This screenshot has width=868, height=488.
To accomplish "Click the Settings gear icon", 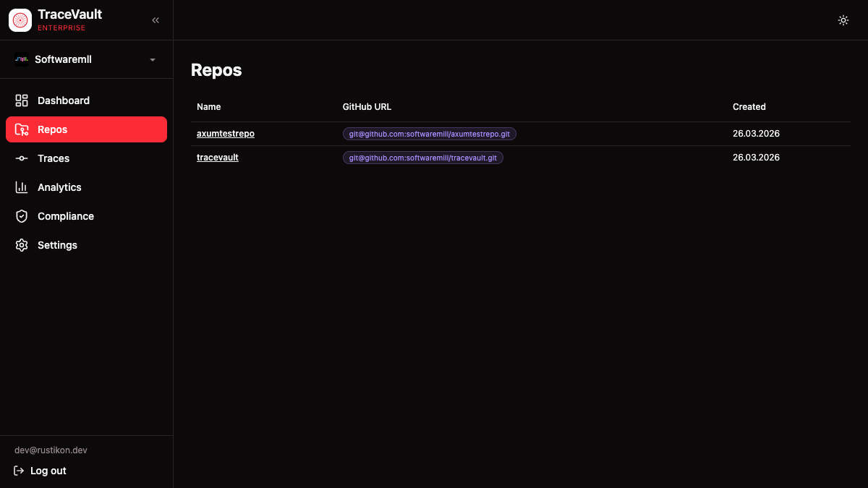I will click(x=21, y=244).
